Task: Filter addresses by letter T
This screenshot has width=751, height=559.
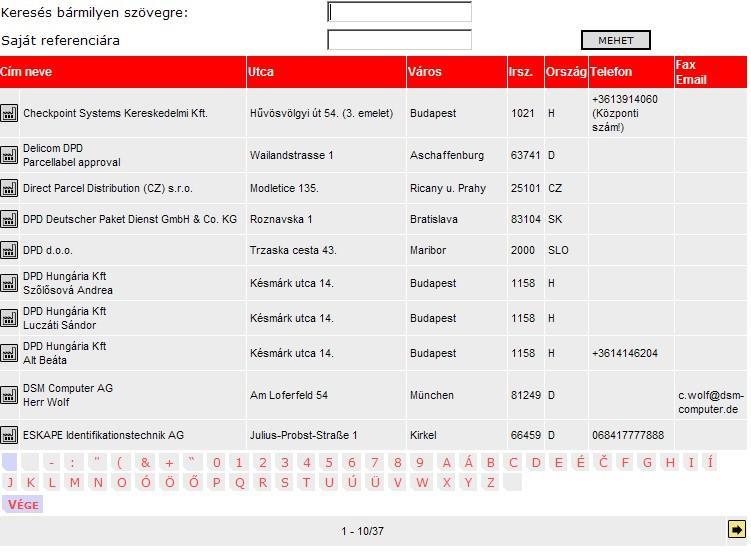Action: (306, 483)
